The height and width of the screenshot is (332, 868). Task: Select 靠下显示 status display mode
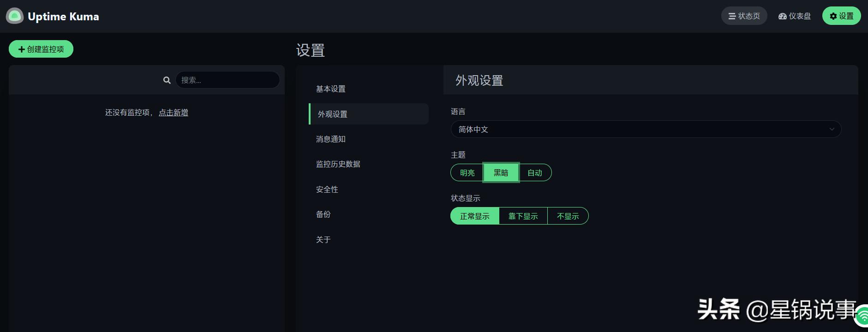(x=523, y=215)
